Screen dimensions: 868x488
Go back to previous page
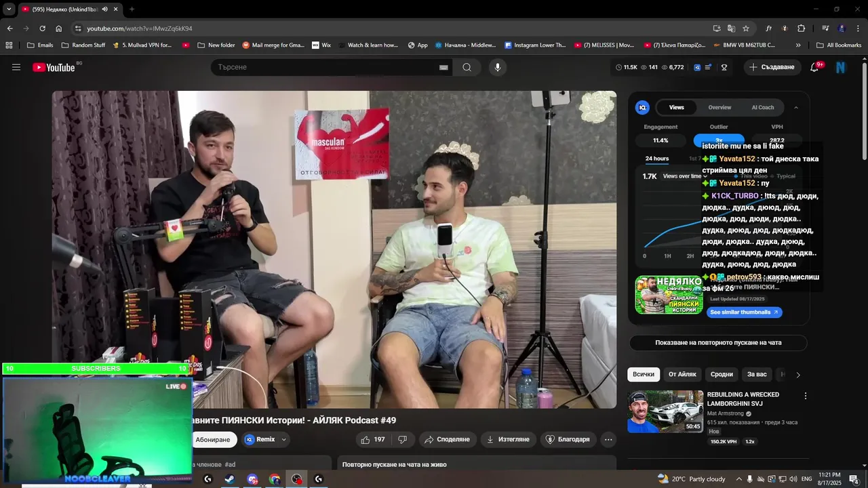pos(9,28)
